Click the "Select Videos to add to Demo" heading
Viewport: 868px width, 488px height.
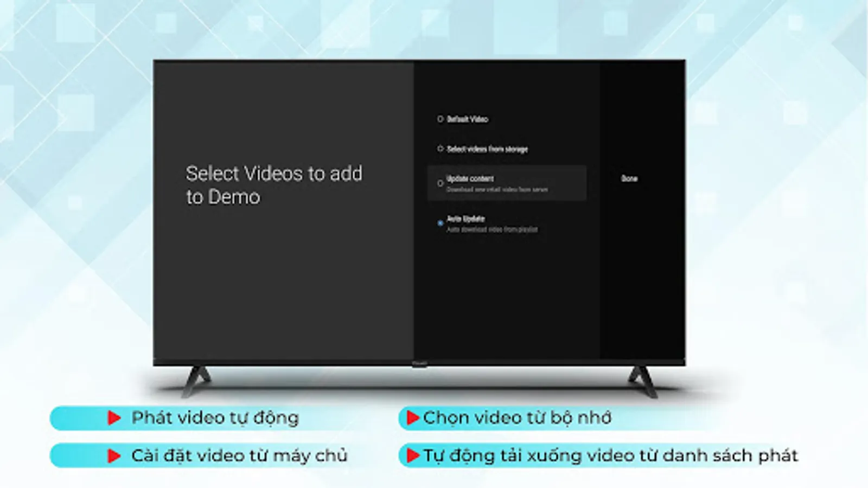click(274, 185)
